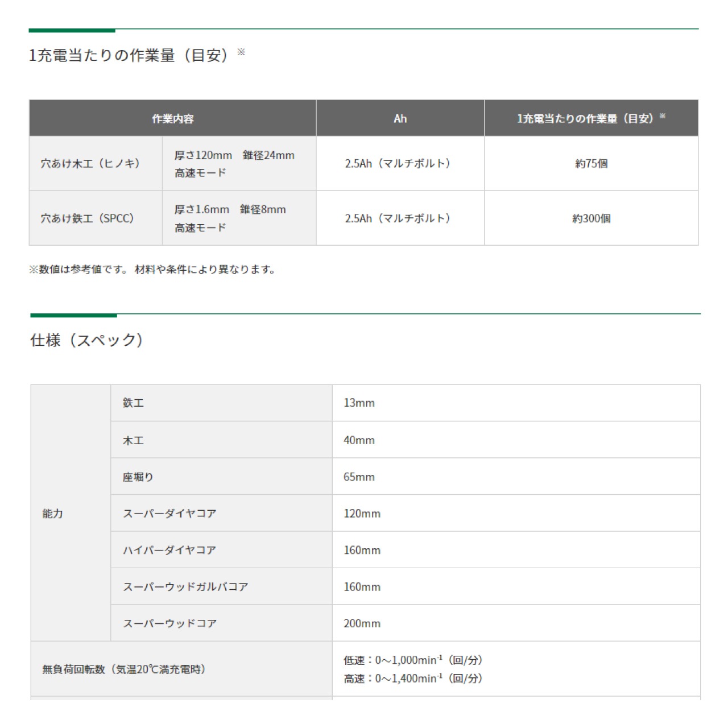Select the cell 厚さ1.6mm 錐径8mm 高速モード
728x728 pixels.
tap(239, 218)
